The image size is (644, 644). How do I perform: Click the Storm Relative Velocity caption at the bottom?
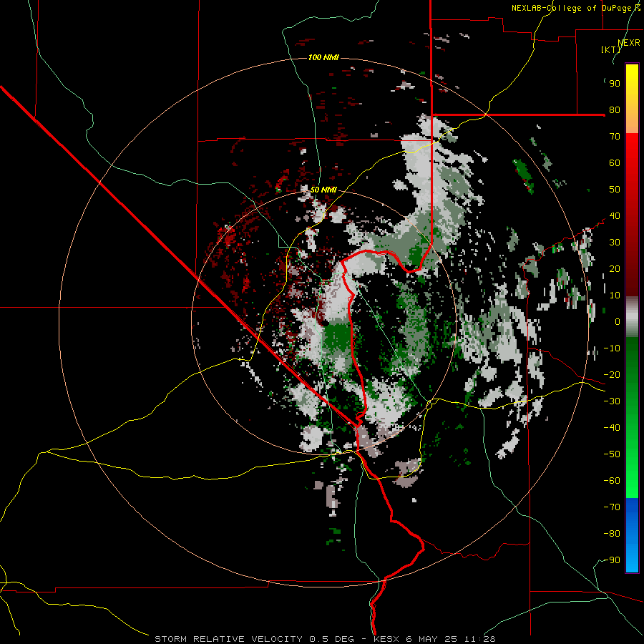click(x=325, y=639)
